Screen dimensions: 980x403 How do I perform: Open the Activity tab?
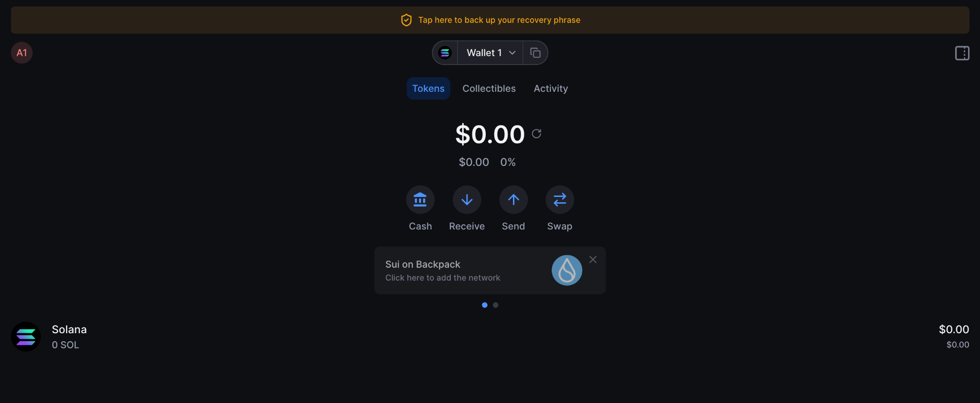550,88
